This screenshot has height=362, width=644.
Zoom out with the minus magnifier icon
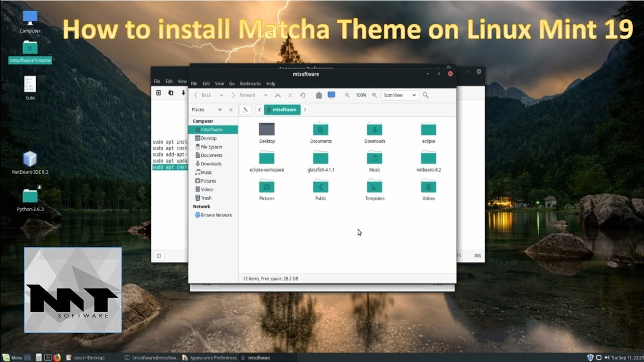tap(347, 95)
